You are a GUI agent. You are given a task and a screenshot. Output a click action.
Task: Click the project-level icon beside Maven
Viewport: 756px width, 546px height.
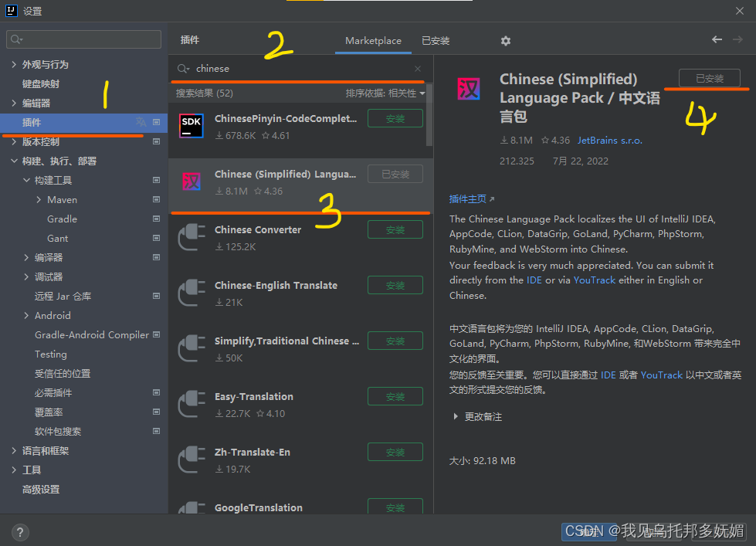coord(156,199)
